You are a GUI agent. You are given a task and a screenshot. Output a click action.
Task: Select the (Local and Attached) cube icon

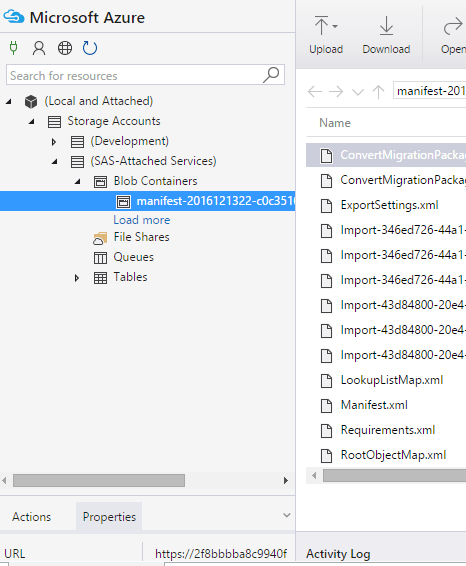pyautogui.click(x=31, y=102)
